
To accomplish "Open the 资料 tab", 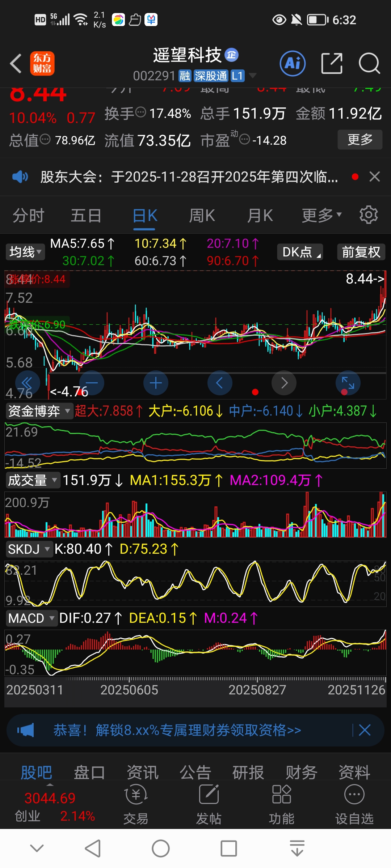I will [354, 773].
